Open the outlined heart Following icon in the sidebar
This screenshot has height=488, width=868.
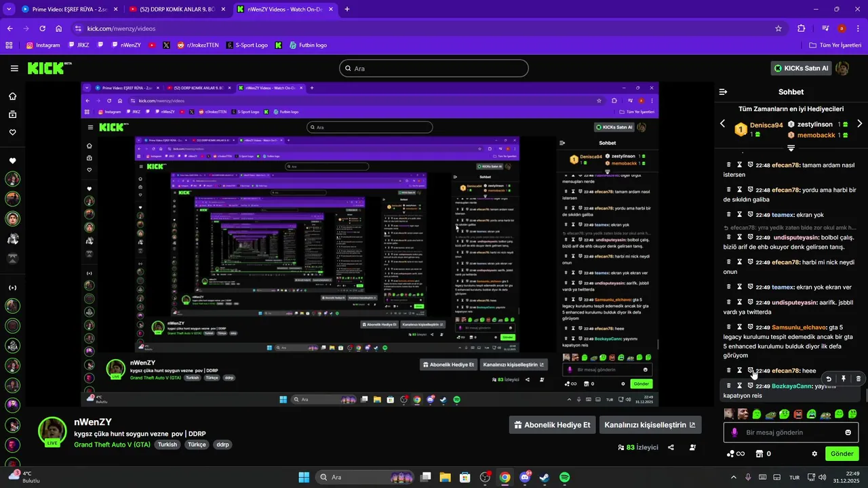click(x=13, y=132)
